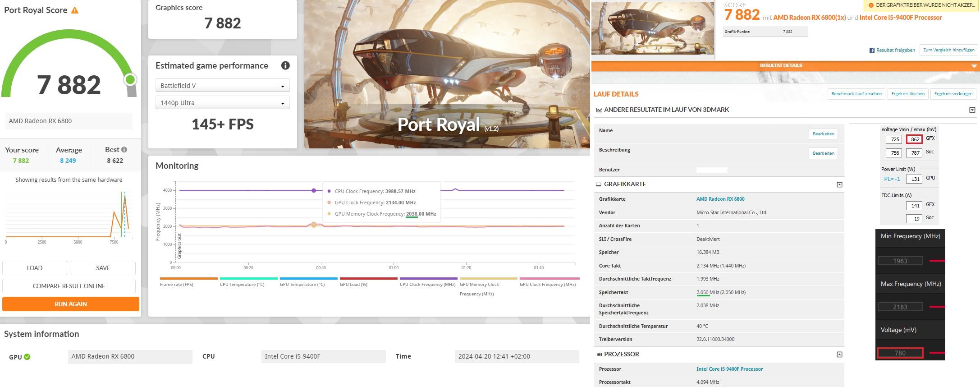980x387 pixels.
Task: Toggle the Frame rate (FPS) legend item
Action: point(188,282)
